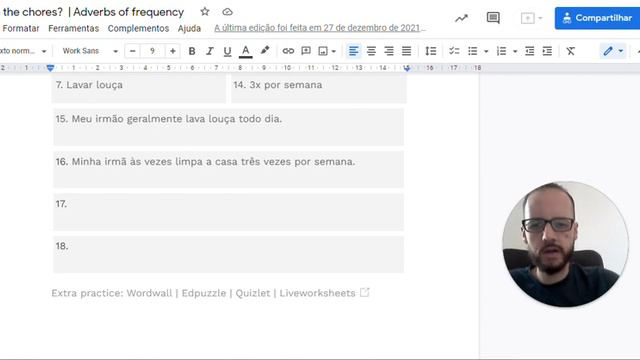
Task: Open the highlight color marker
Action: pos(265,51)
